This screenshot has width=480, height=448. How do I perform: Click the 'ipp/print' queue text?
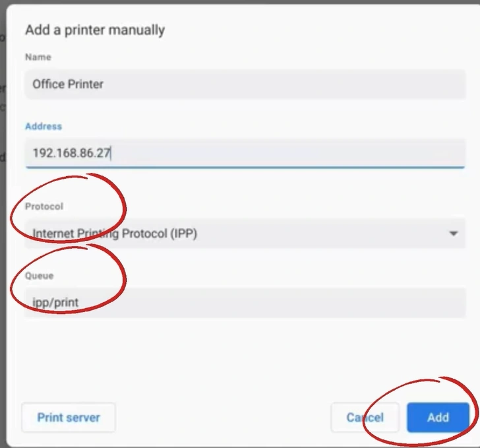[55, 303]
